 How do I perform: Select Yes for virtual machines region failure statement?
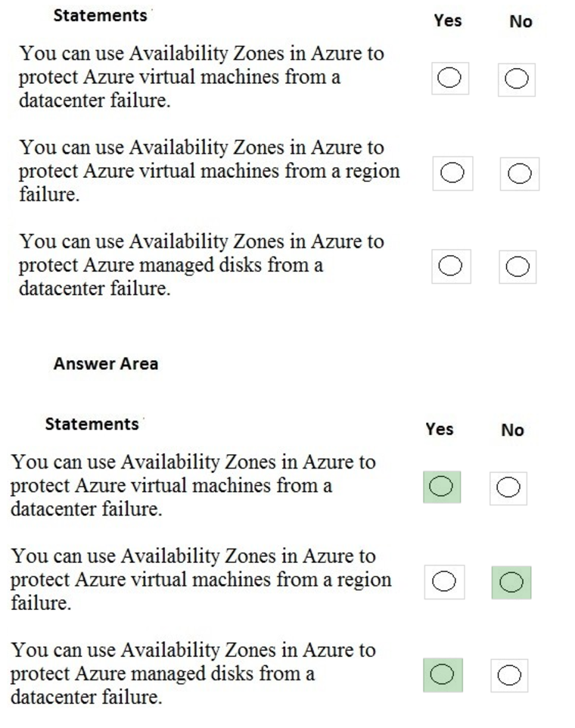point(452,173)
